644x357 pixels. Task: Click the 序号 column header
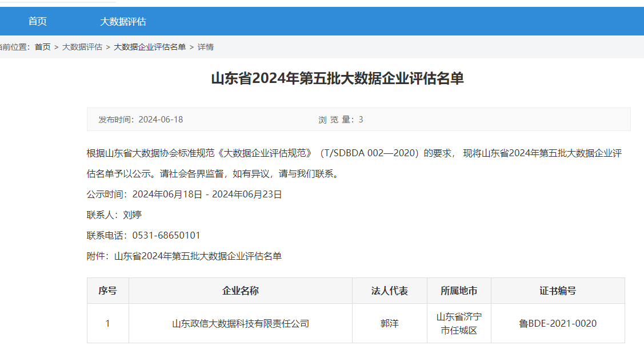(107, 291)
